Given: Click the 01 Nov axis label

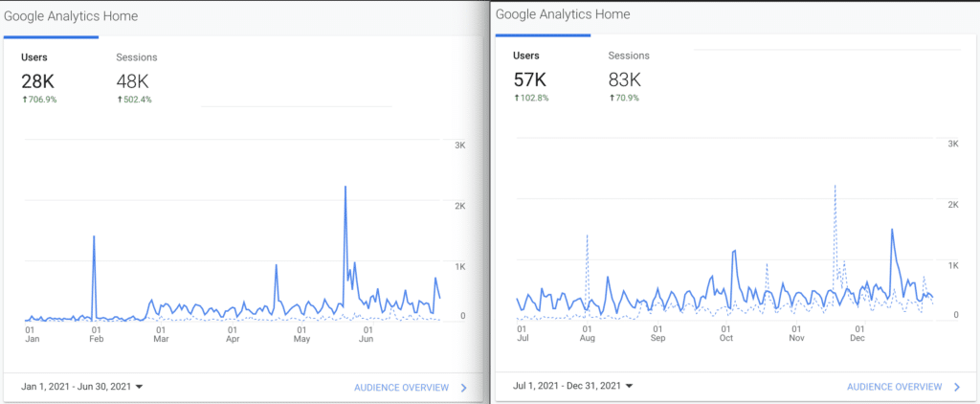Looking at the screenshot, I should point(797,332).
